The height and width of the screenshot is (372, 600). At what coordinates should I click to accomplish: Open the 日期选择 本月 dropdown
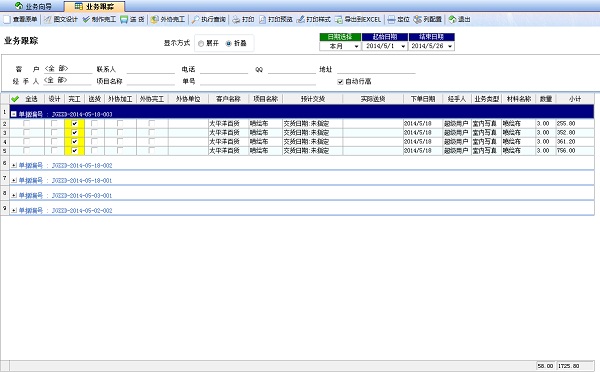356,46
